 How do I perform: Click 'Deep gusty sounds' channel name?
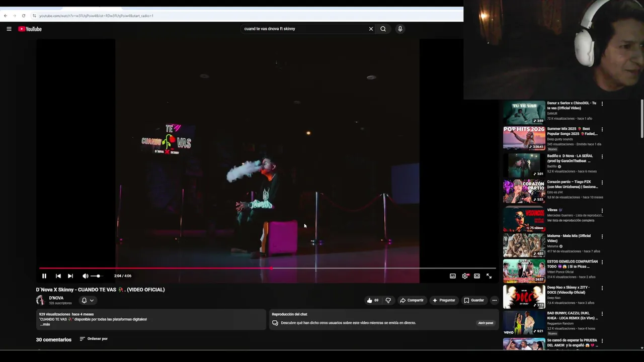coord(560,139)
